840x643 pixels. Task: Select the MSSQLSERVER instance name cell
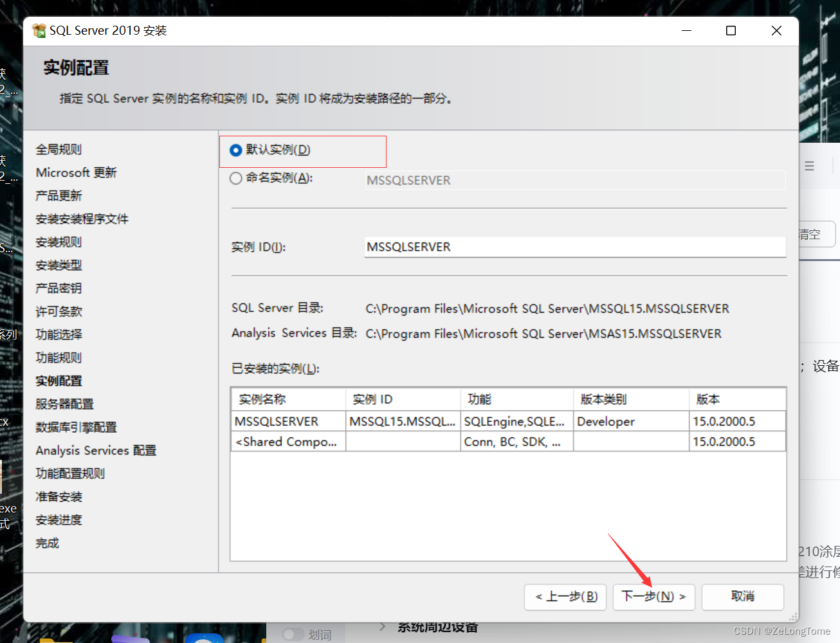(x=288, y=421)
